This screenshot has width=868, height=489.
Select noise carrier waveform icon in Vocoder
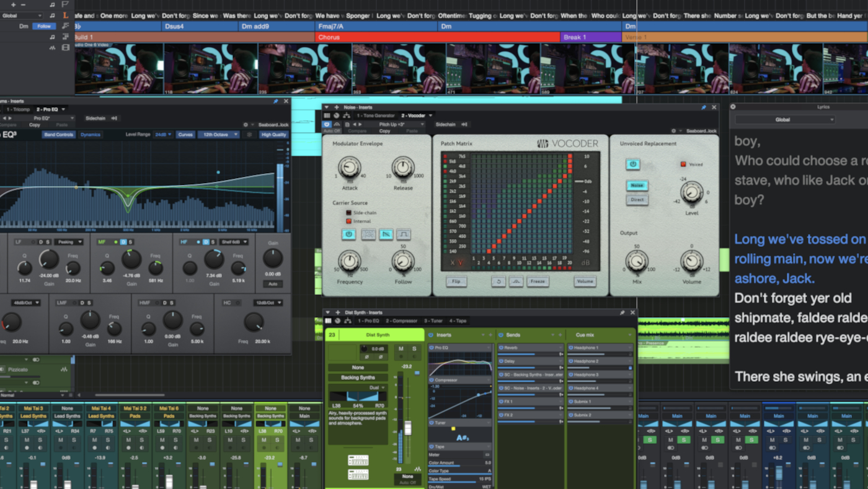click(368, 234)
